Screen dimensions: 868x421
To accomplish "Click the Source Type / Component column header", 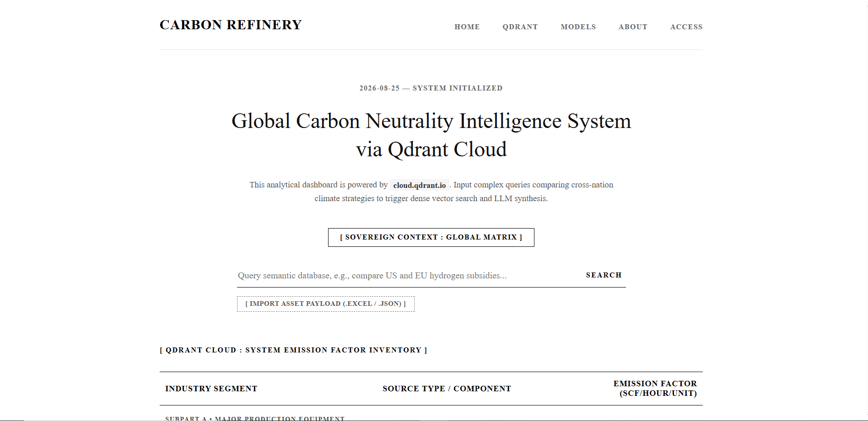I will point(447,389).
